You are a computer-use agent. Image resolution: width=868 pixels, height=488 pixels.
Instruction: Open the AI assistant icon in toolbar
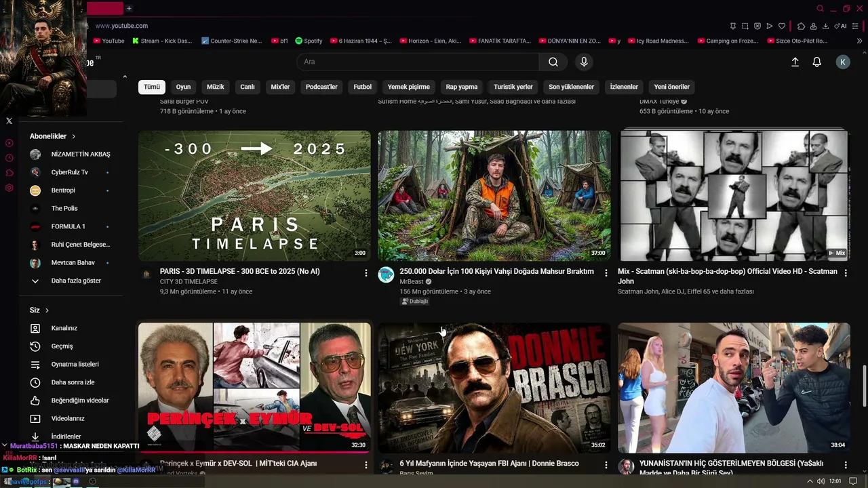point(841,26)
